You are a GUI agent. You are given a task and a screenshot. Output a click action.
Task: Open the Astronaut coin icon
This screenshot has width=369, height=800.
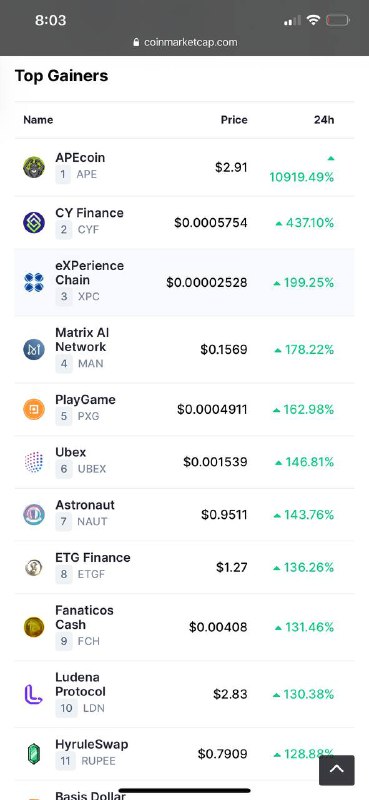click(34, 514)
